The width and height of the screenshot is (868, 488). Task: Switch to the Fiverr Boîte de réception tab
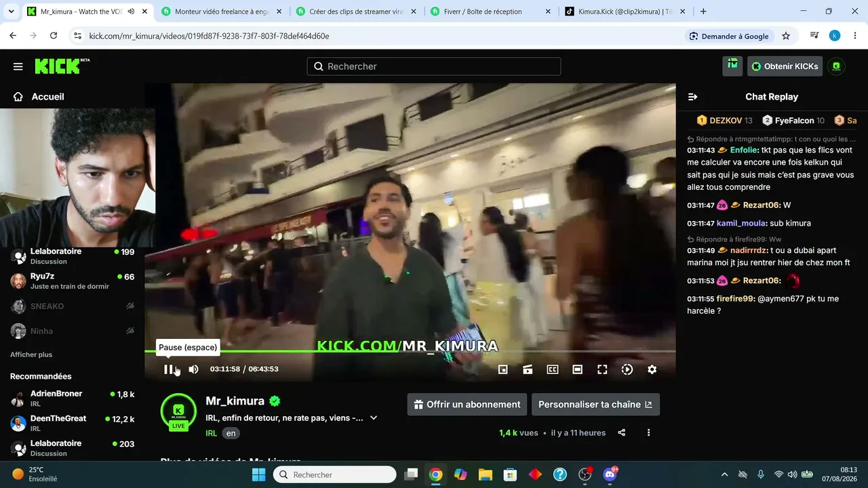490,12
